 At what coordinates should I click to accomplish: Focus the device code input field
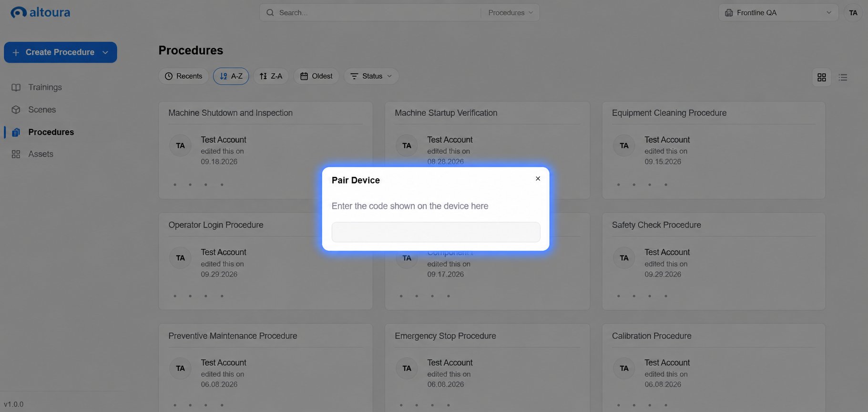tap(436, 232)
